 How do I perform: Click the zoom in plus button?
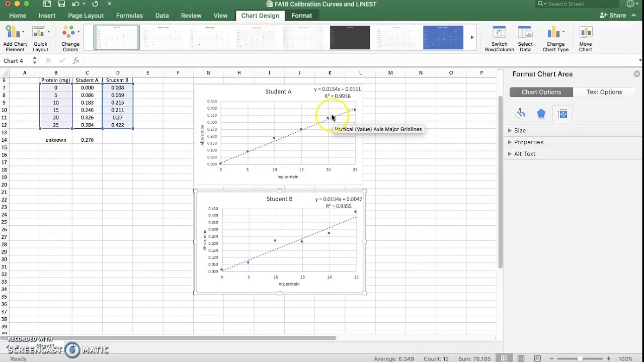coord(609,359)
